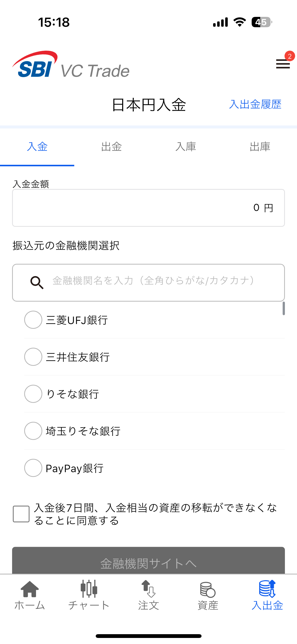Viewport: 297px width, 644px height.
Task: Pick PayPay銀行 radio button
Action: (x=33, y=468)
